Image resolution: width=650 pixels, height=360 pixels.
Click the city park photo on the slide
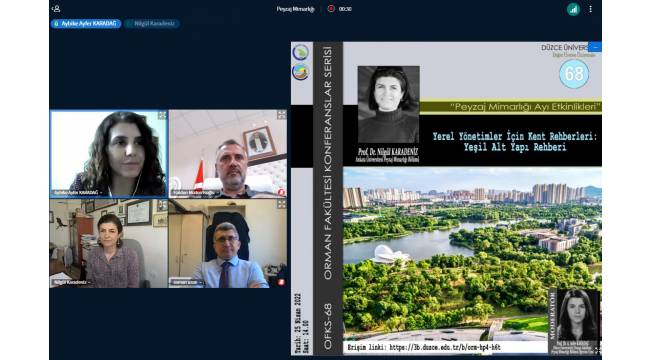pyautogui.click(x=472, y=254)
